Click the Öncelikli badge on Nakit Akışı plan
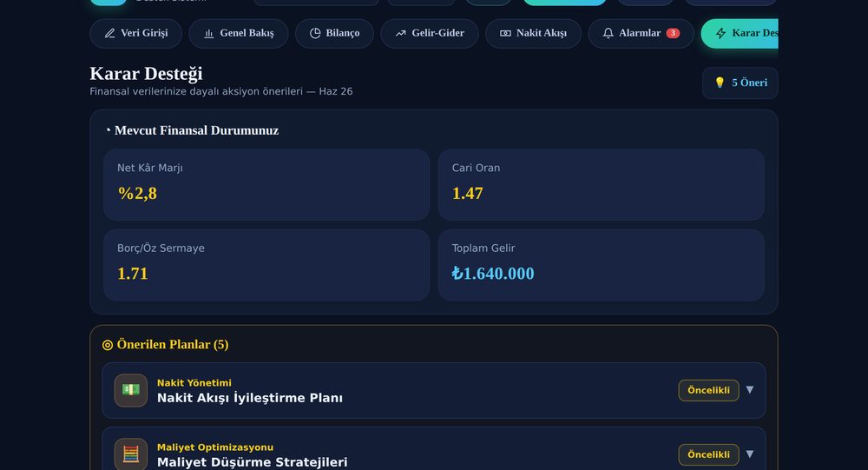Image resolution: width=868 pixels, height=470 pixels. tap(708, 390)
